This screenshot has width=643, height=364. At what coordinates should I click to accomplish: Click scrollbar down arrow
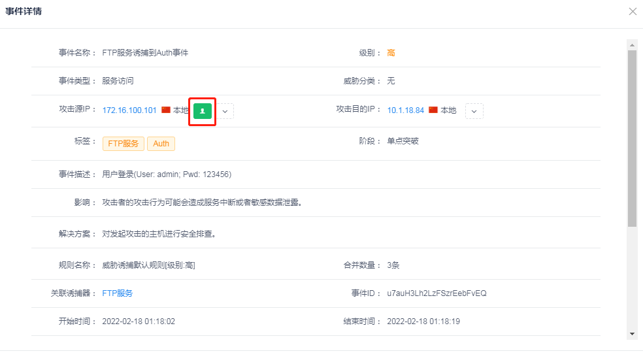click(x=632, y=333)
